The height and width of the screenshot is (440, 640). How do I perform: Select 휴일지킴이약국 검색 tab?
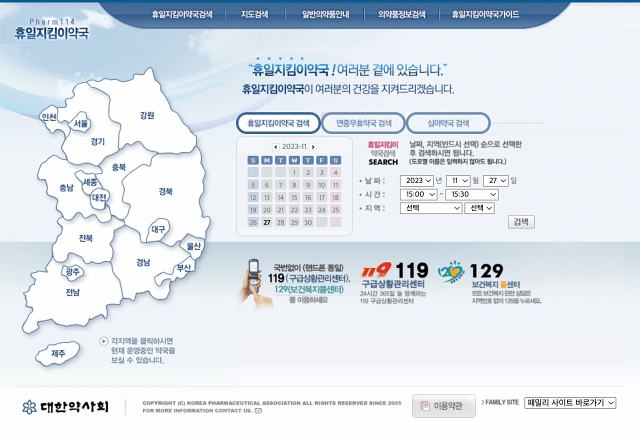[278, 123]
